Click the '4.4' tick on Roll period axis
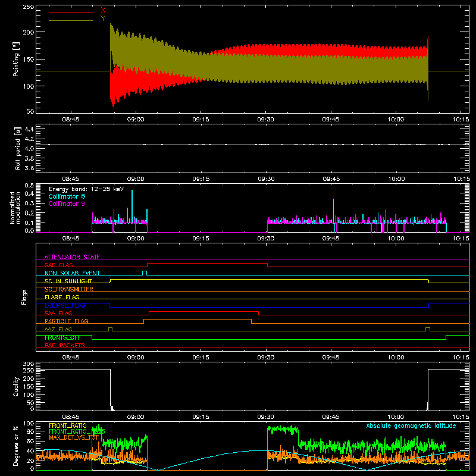The height and width of the screenshot is (476, 476). pos(29,129)
